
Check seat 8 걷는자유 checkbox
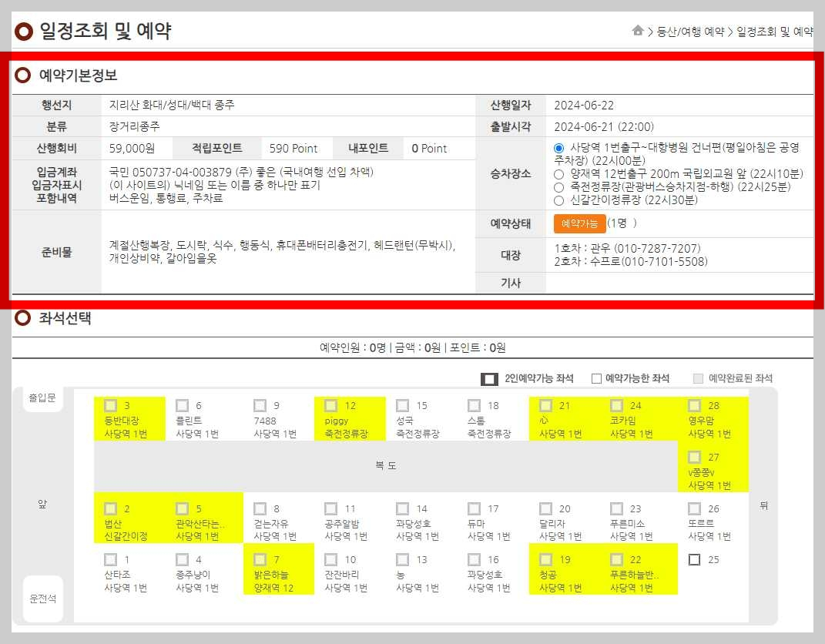260,508
